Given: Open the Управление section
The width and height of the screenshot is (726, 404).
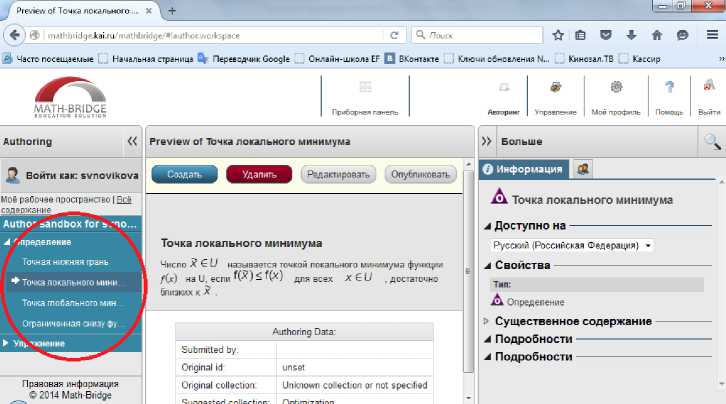Looking at the screenshot, I should (x=555, y=98).
